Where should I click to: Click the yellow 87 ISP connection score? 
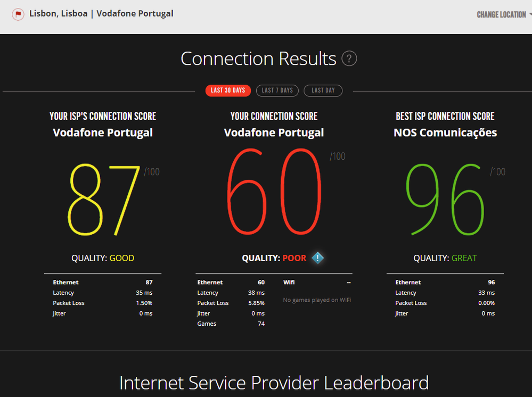104,200
